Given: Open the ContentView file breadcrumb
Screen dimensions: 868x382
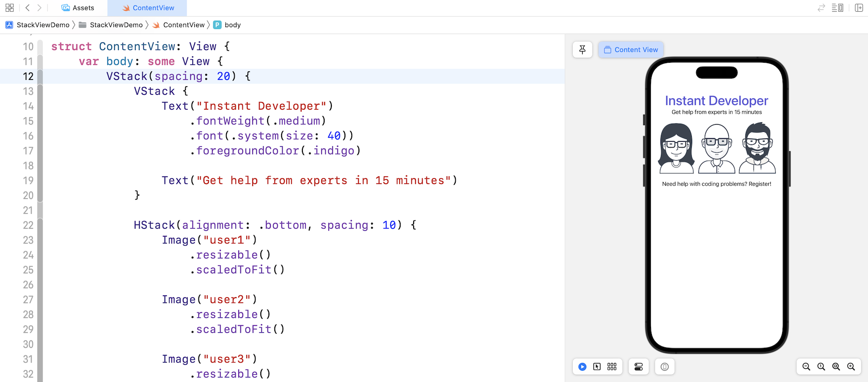Looking at the screenshot, I should coord(179,25).
